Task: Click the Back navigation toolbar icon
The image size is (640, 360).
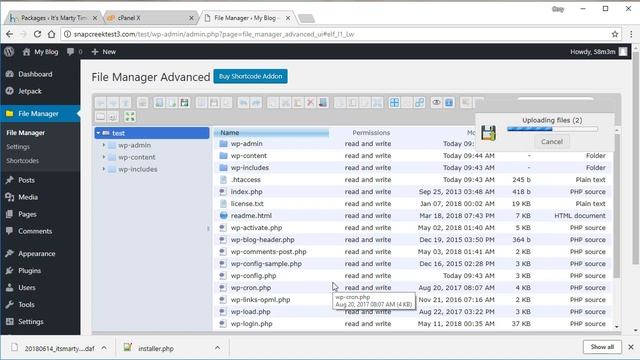Action: click(100, 102)
